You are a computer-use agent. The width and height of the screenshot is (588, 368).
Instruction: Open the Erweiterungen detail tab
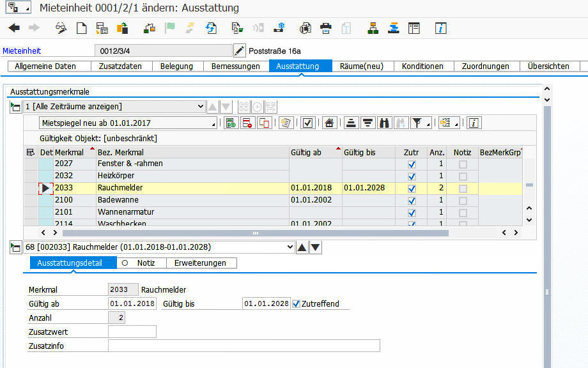200,263
